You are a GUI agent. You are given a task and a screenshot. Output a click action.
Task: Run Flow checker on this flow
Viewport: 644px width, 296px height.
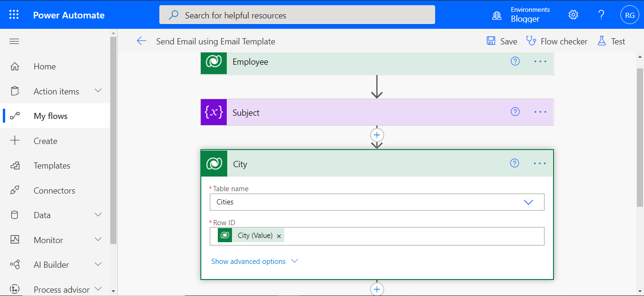tap(557, 41)
